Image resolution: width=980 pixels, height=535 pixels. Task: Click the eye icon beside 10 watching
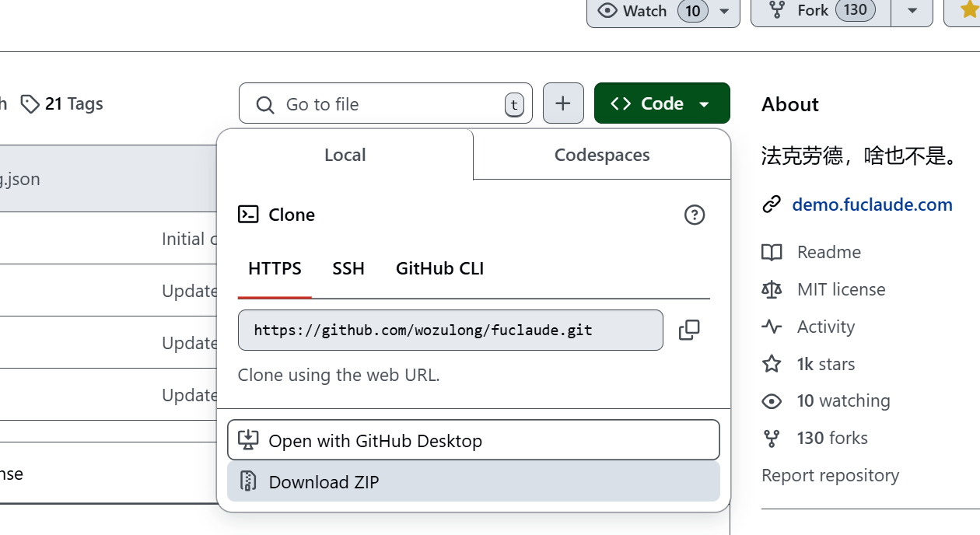772,401
